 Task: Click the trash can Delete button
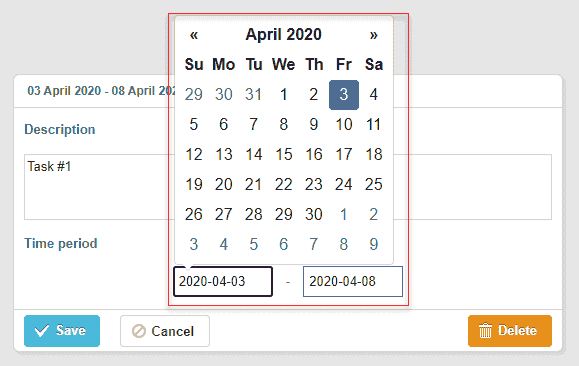pyautogui.click(x=510, y=331)
